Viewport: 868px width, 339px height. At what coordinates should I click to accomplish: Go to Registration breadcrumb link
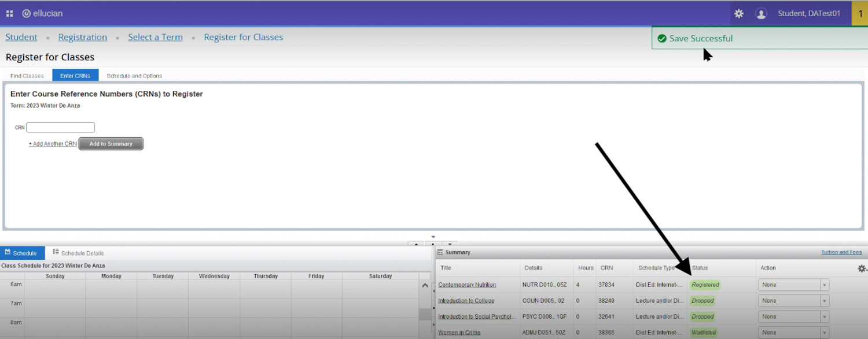click(x=83, y=37)
